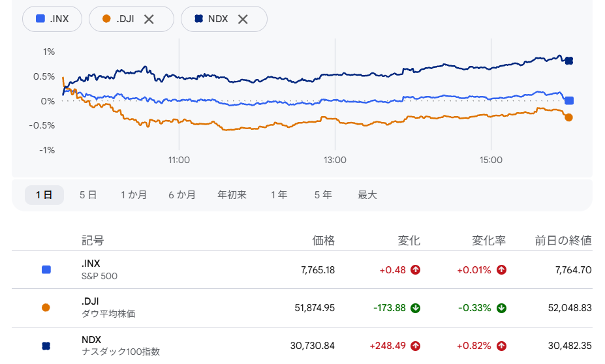The image size is (605, 364).
Task: Select 年初来 year-to-date range
Action: [x=232, y=195]
